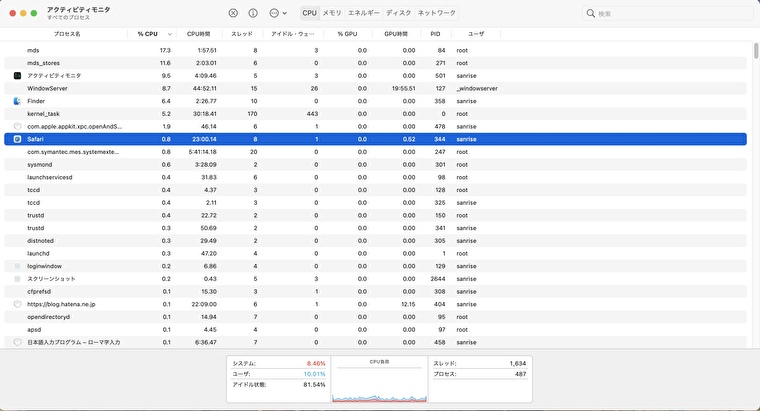The image size is (760, 411).
Task: Click the スクリーンショット process icon
Action: 17,279
